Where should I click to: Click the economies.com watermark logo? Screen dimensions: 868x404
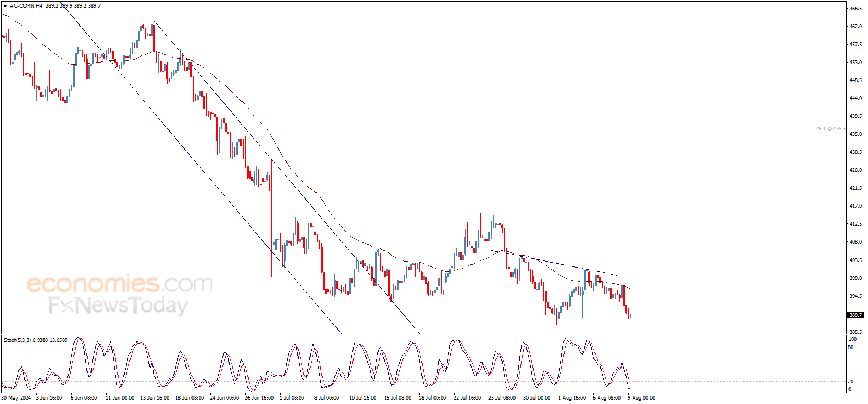(x=120, y=284)
